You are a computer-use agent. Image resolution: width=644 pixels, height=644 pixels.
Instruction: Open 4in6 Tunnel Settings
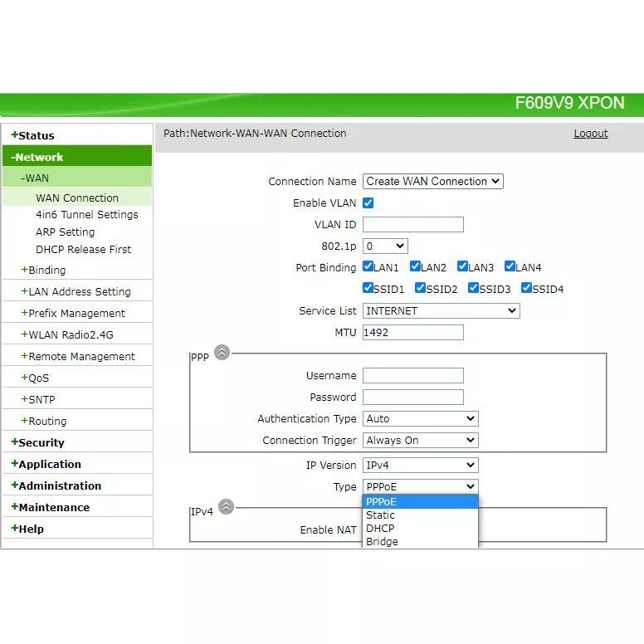(x=86, y=214)
